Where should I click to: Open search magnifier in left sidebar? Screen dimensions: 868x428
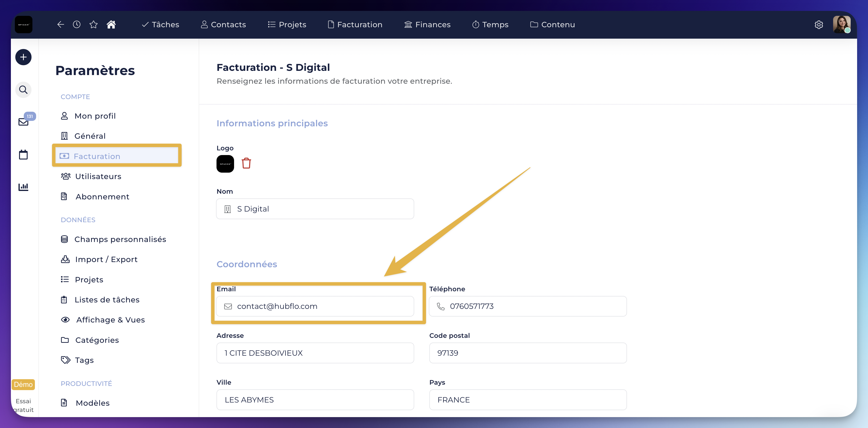(23, 90)
